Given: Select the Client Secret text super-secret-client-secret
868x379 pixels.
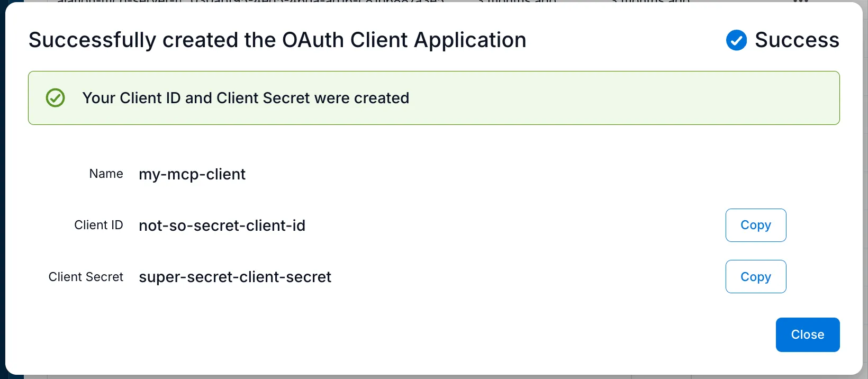Looking at the screenshot, I should pyautogui.click(x=234, y=276).
